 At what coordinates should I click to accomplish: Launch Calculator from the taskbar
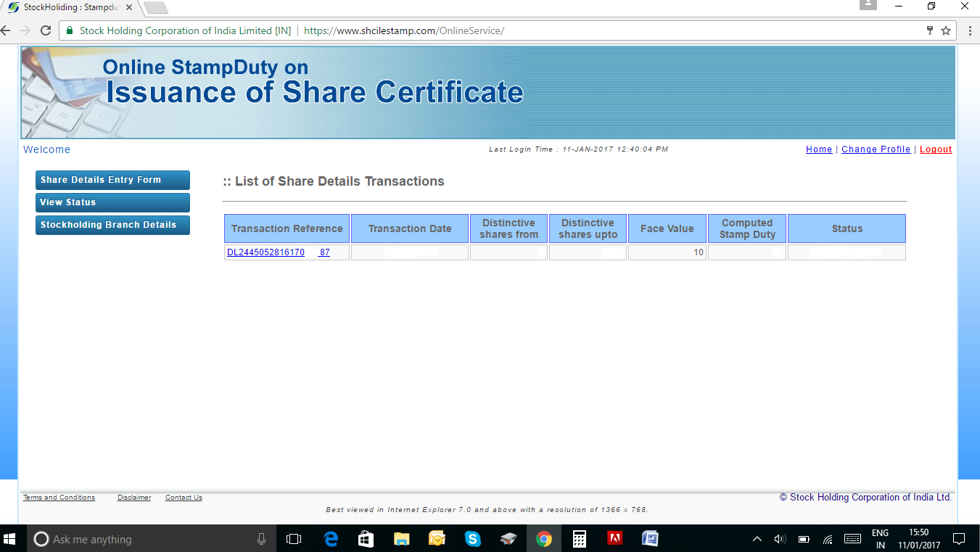579,539
